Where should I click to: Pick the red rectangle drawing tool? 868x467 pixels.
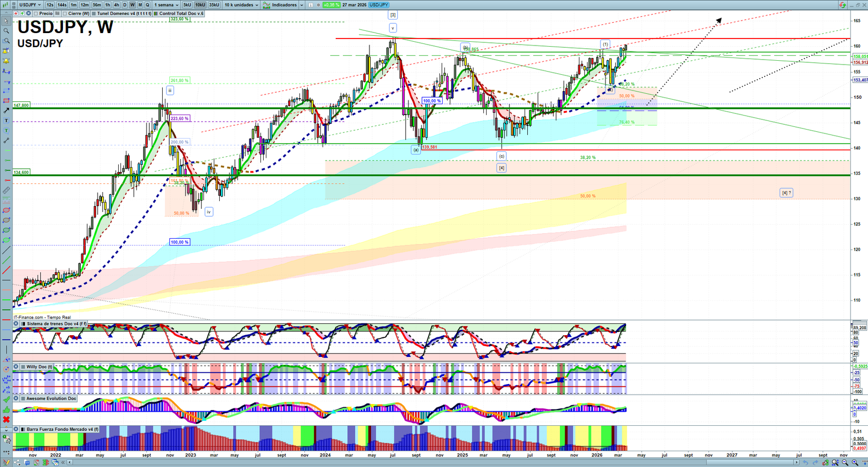(x=6, y=101)
